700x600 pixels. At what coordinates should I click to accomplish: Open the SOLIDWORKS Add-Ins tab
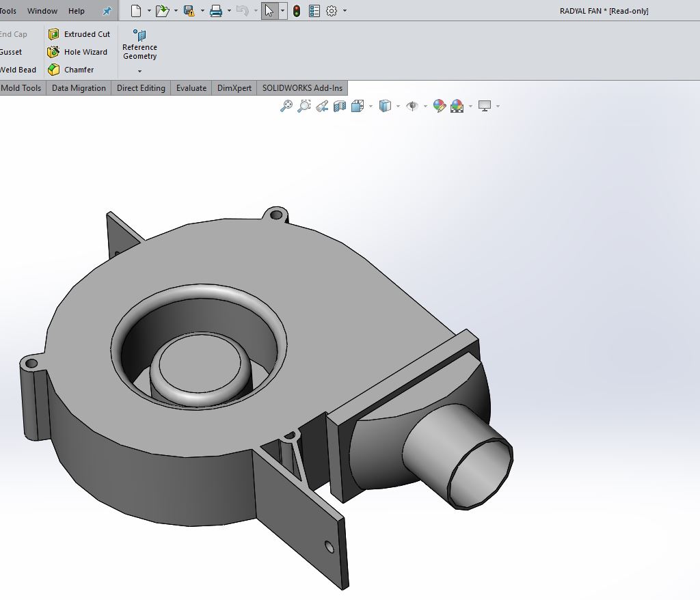302,88
